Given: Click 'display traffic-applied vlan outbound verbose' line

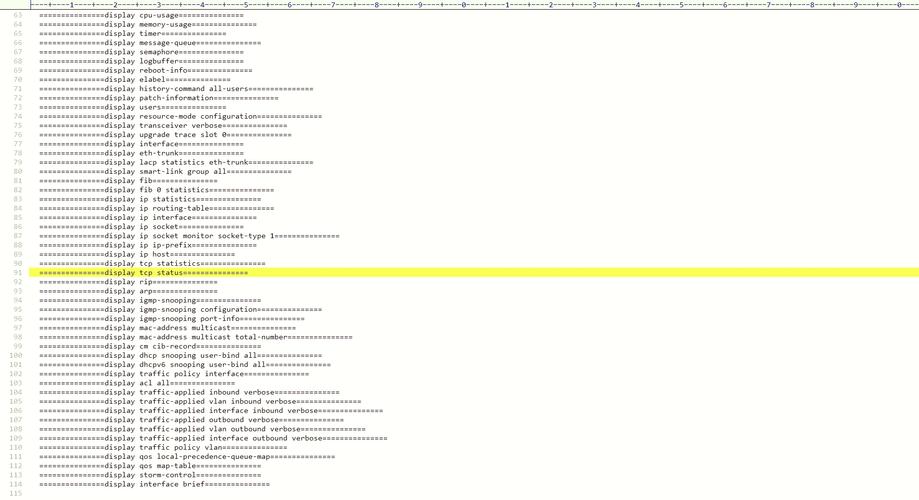Looking at the screenshot, I should [202, 429].
